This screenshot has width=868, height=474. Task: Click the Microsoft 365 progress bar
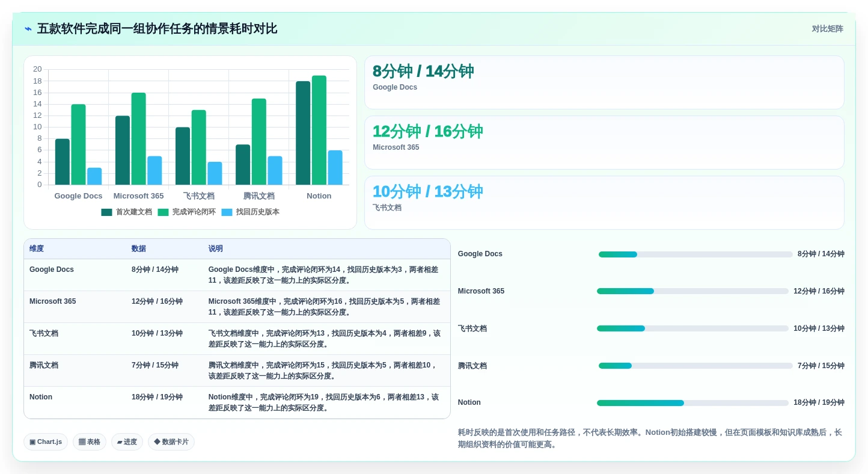point(692,291)
